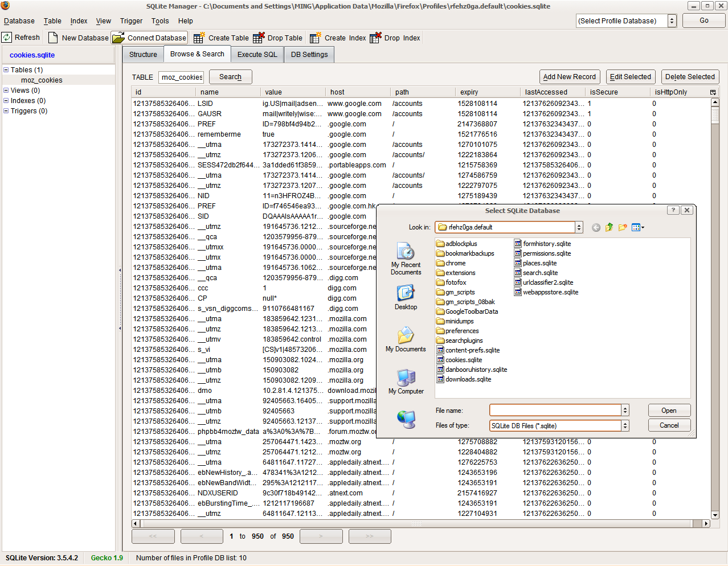Image resolution: width=728 pixels, height=566 pixels.
Task: Open My Documents in places bar
Action: click(406, 339)
